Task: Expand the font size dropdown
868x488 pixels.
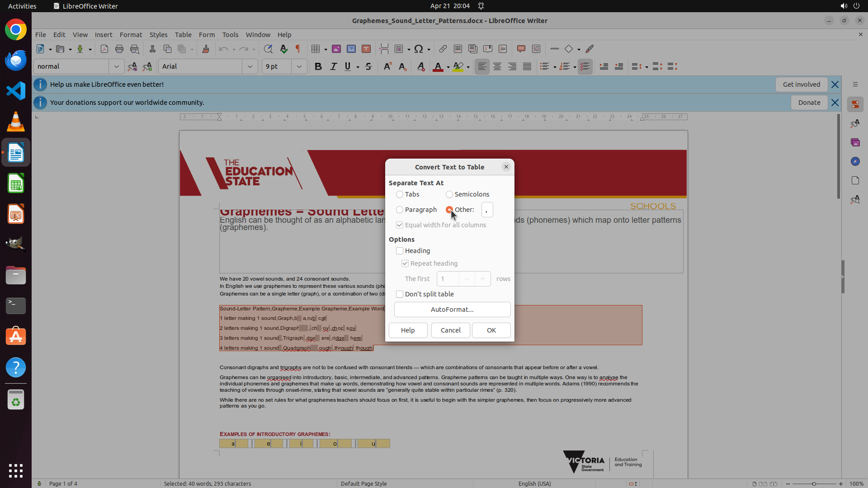Action: click(299, 66)
